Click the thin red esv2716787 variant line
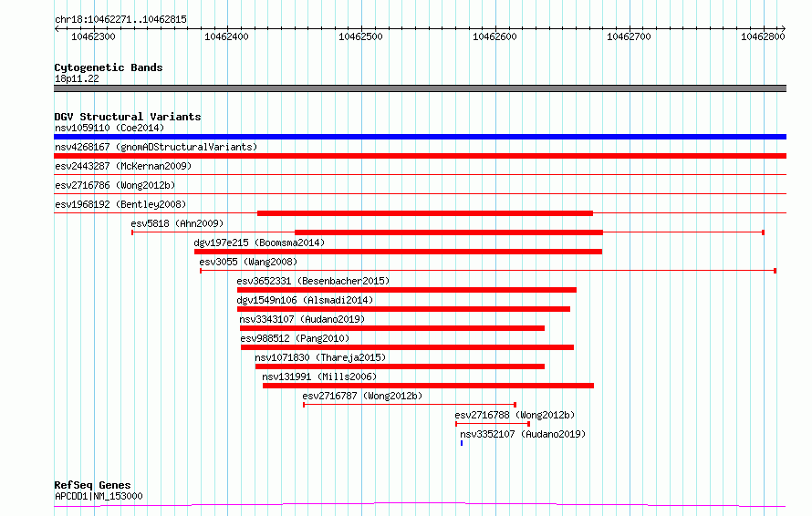 pos(410,405)
